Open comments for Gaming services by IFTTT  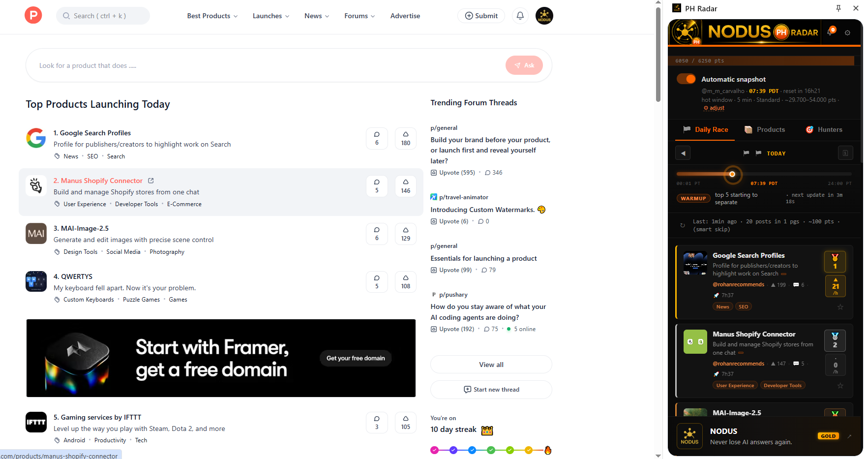(377, 423)
